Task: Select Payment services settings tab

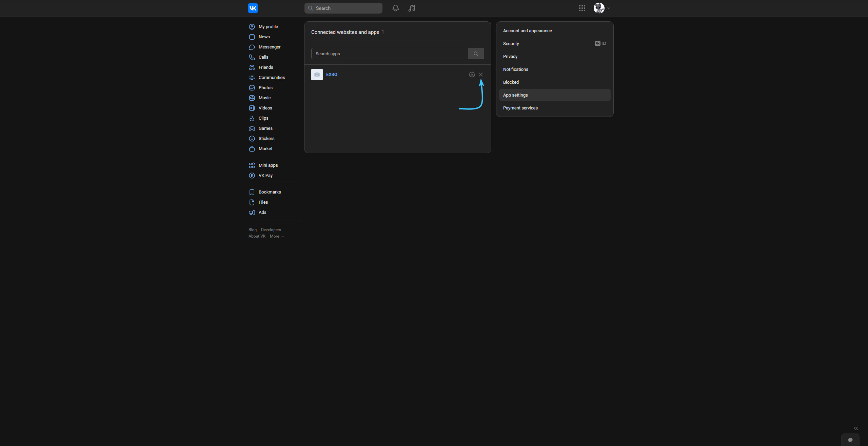Action: [520, 108]
